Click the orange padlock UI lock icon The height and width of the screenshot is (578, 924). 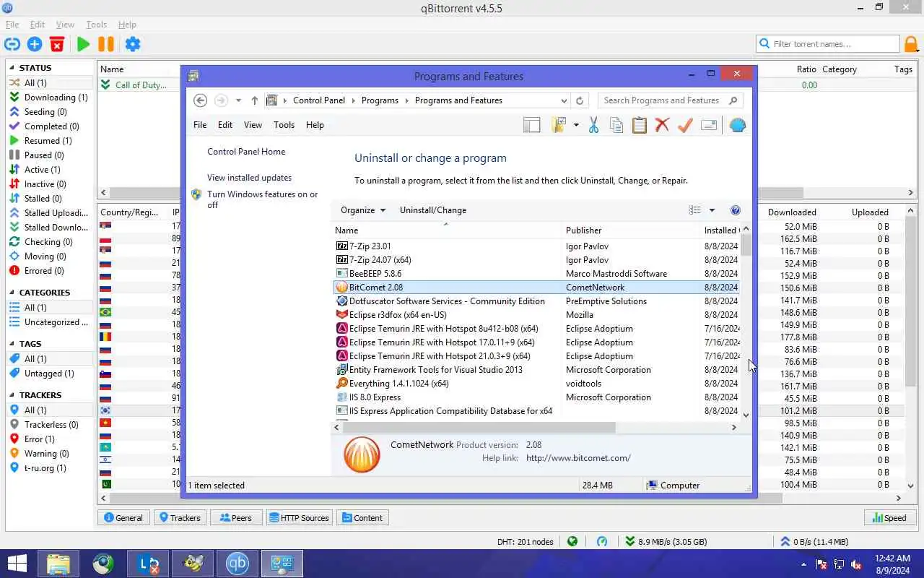912,44
